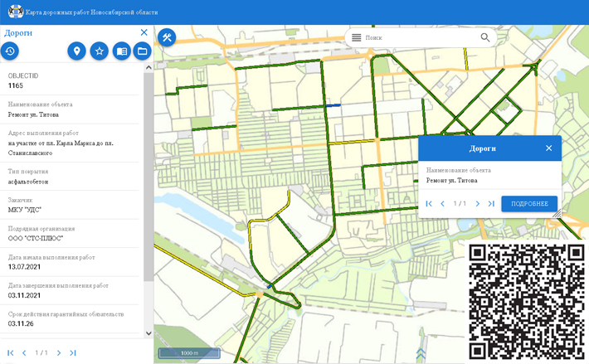Go to previous record in popup
The height and width of the screenshot is (364, 589).
coord(442,204)
